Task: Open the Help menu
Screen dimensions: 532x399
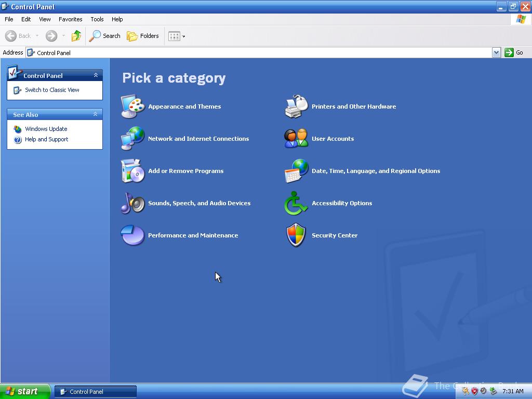Action: (x=117, y=19)
